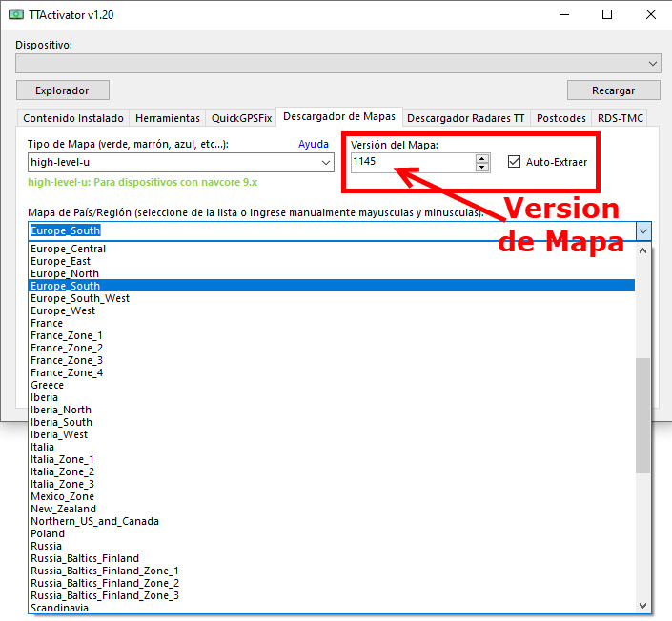
Task: Select Iberia_West entry
Action: point(332,434)
